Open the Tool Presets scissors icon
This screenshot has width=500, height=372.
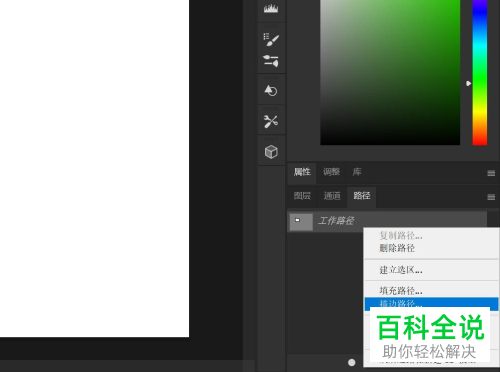coord(271,121)
